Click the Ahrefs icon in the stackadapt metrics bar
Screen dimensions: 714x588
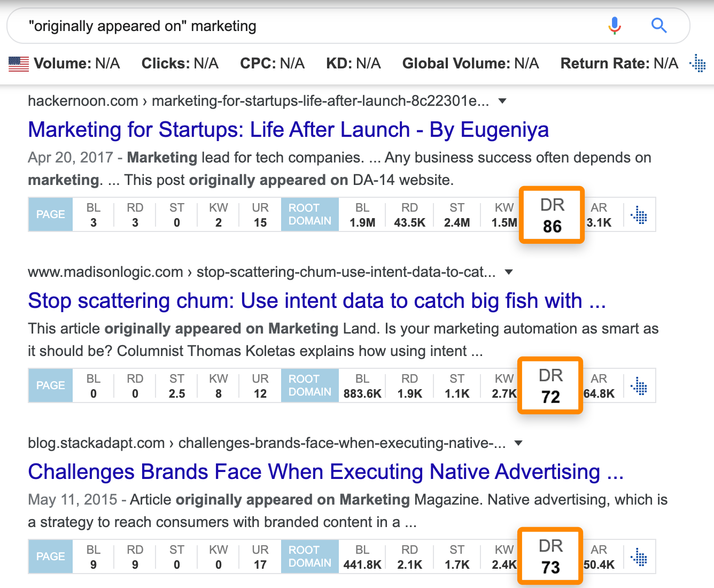click(x=639, y=556)
